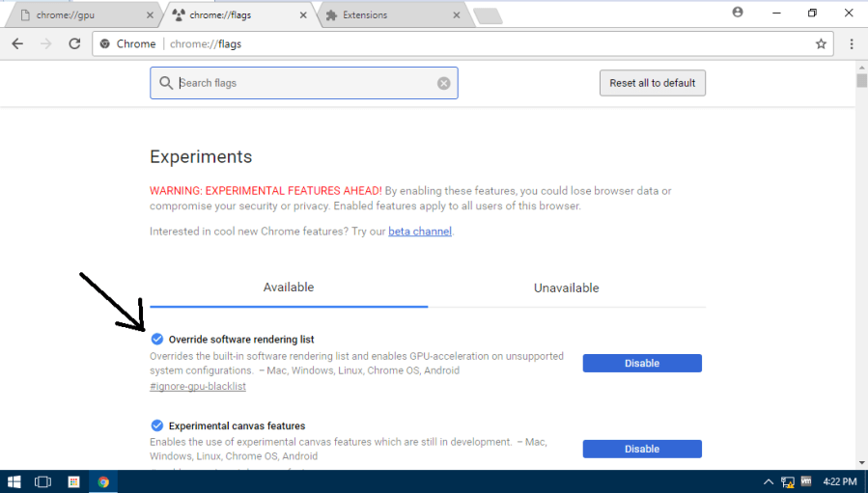868x493 pixels.
Task: Open the Chrome three-dot menu
Action: coord(852,44)
